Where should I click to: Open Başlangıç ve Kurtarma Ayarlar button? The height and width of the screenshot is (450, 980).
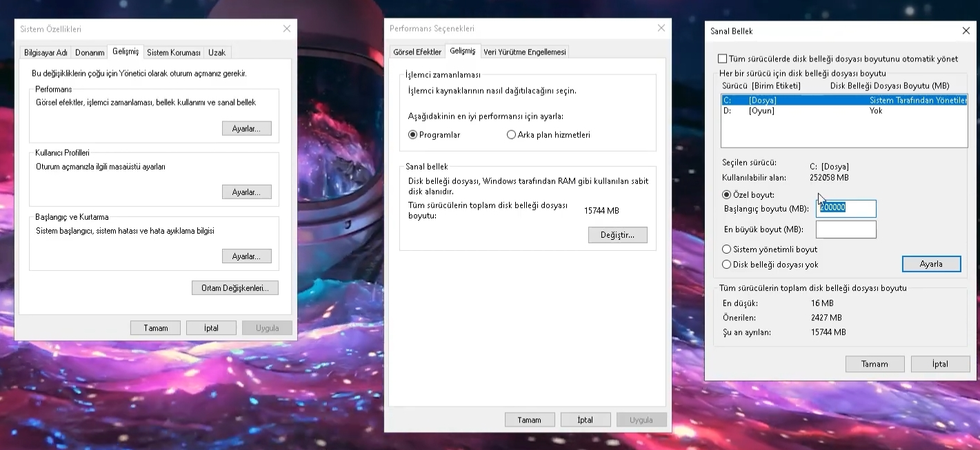pyautogui.click(x=246, y=256)
